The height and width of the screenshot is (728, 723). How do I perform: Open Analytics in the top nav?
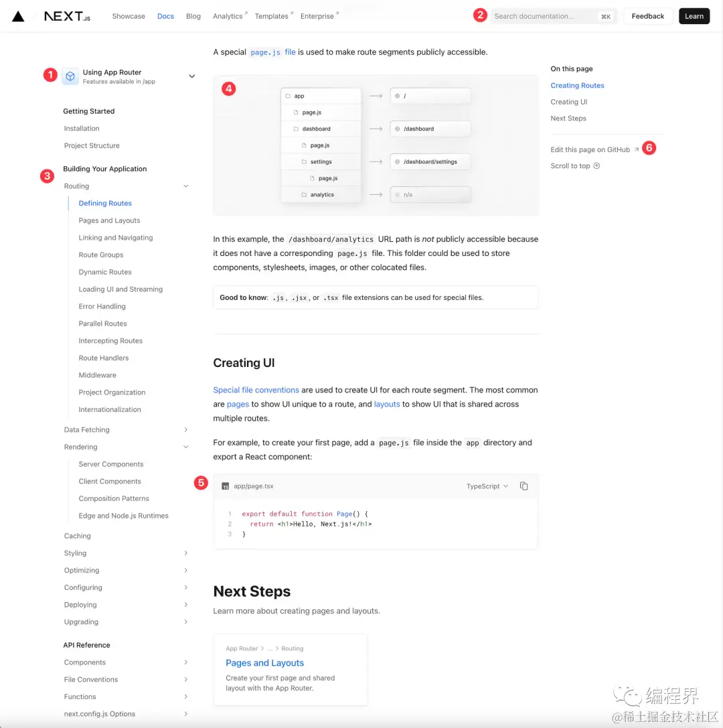pyautogui.click(x=230, y=16)
